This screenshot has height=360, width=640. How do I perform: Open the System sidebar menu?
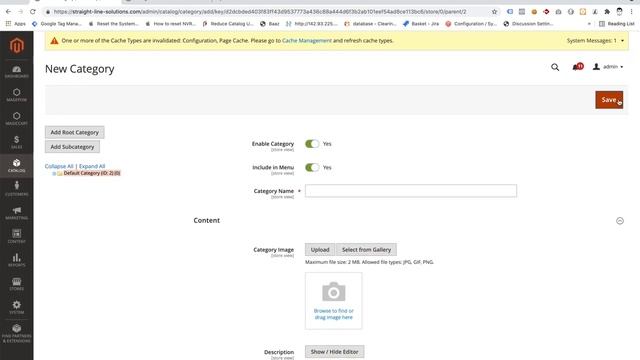tap(17, 307)
